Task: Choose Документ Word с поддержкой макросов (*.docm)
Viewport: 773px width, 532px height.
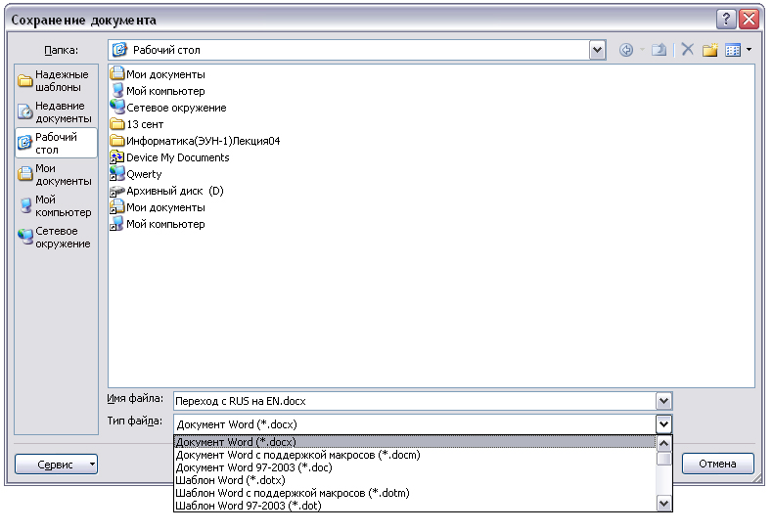Action: point(415,455)
